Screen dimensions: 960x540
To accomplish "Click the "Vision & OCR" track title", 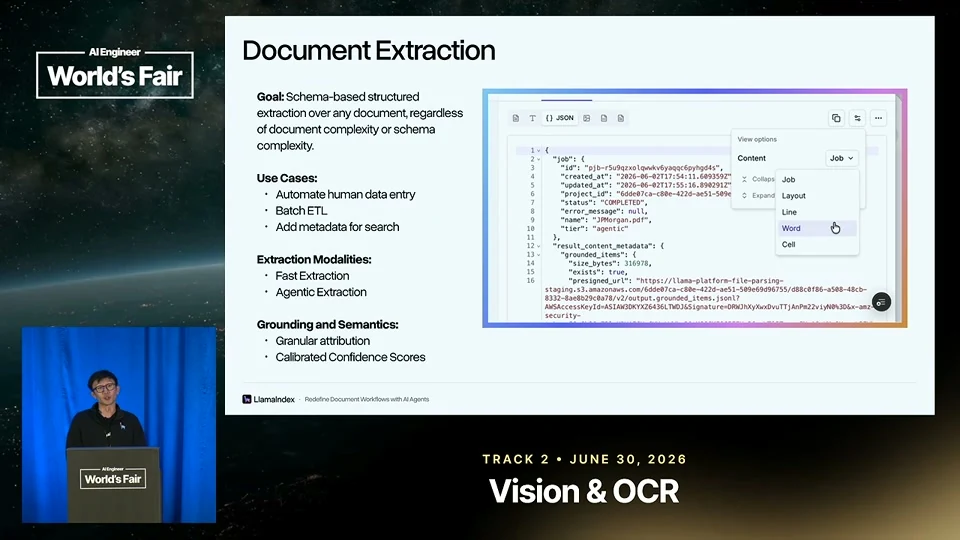I will click(x=584, y=491).
